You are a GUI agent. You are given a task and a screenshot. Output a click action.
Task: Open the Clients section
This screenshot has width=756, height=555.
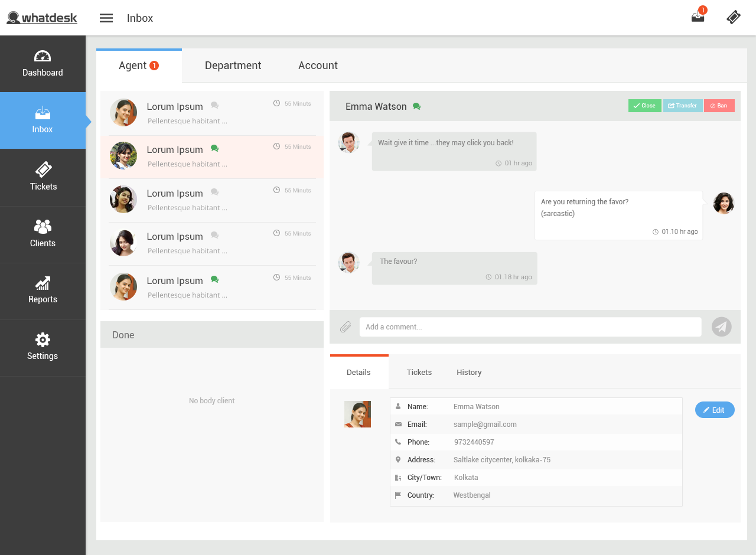[43, 234]
